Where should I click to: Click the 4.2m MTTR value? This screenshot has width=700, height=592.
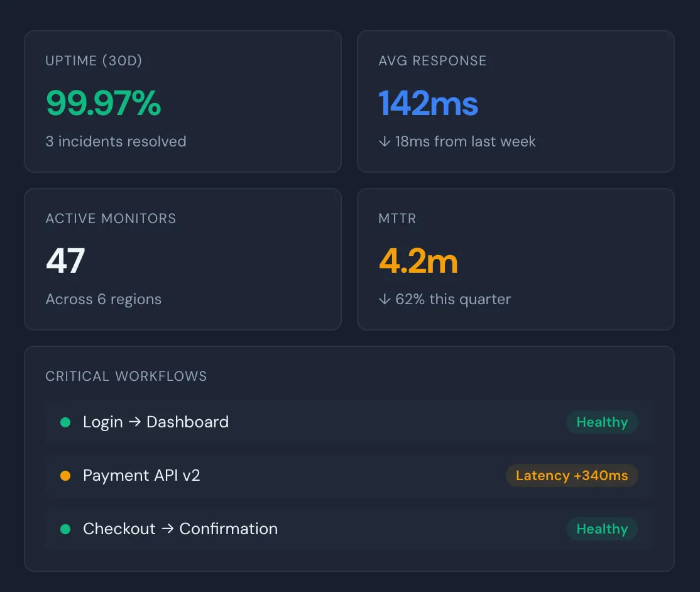point(418,260)
